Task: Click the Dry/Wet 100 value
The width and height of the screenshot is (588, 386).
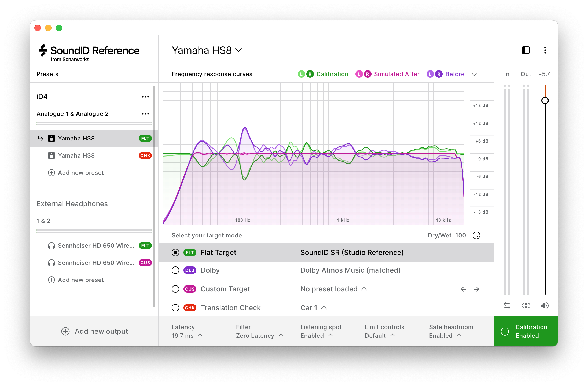Action: [x=461, y=235]
